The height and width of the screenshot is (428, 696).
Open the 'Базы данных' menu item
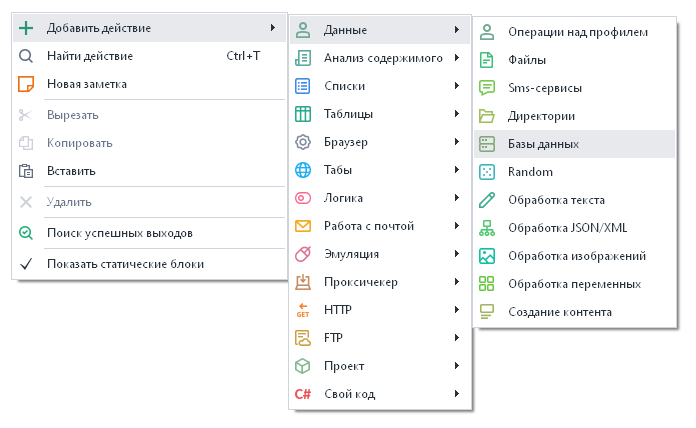[x=543, y=144]
